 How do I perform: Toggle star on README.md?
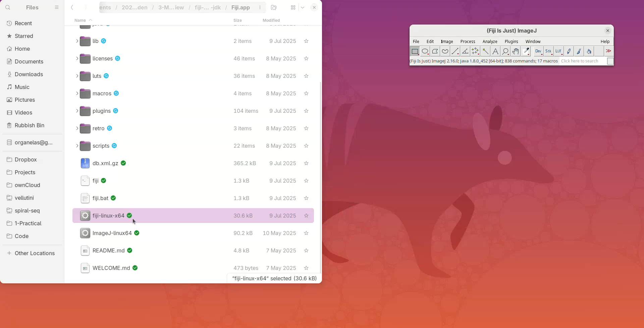tap(306, 250)
